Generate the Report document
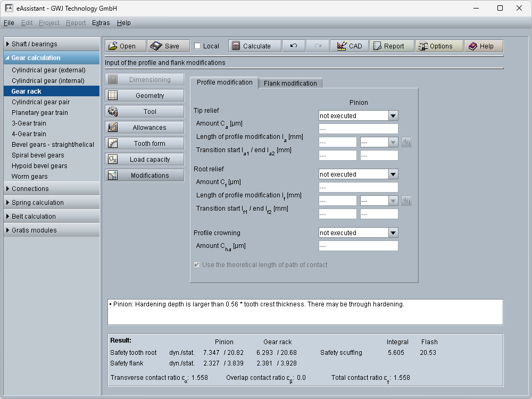The width and height of the screenshot is (532, 399). pyautogui.click(x=392, y=46)
